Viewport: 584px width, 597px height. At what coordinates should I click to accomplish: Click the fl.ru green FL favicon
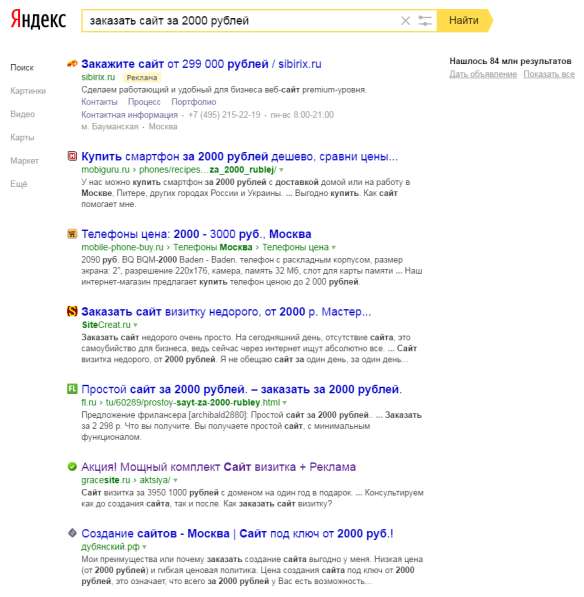pyautogui.click(x=72, y=389)
